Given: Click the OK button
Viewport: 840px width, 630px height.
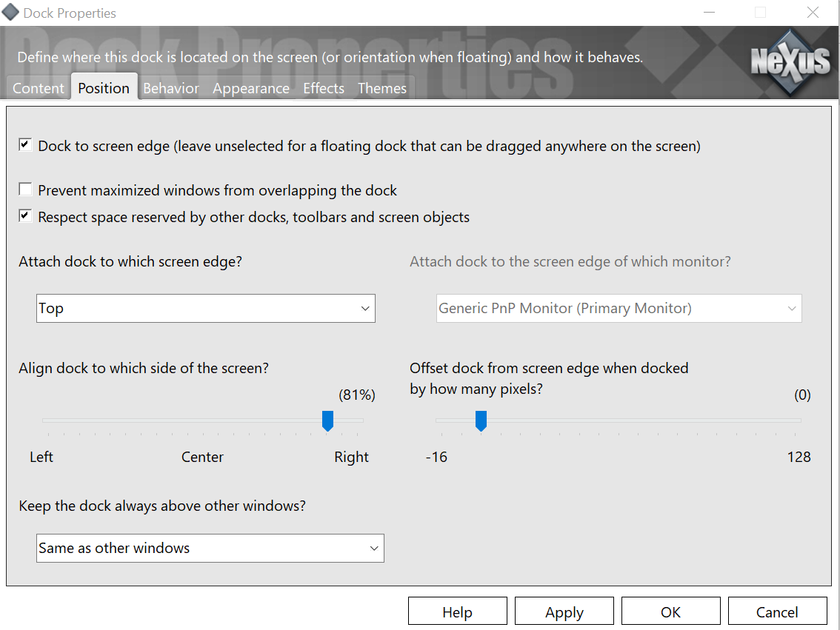Looking at the screenshot, I should 670,612.
